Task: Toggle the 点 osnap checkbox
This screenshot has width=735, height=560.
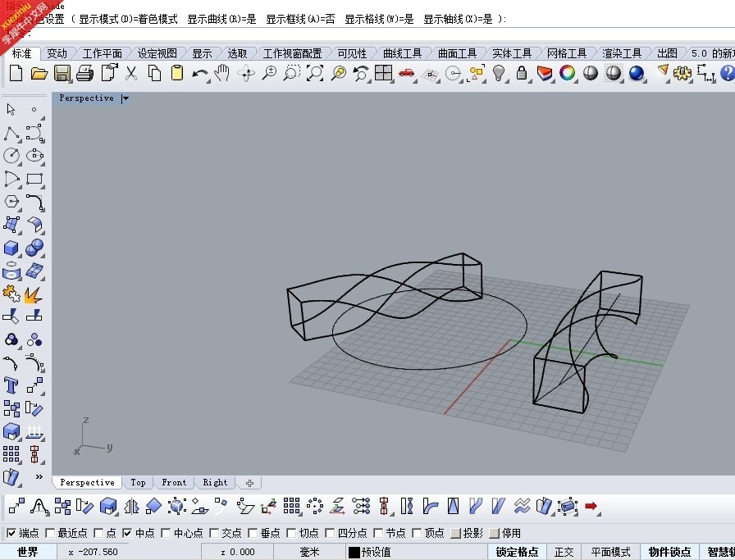Action: (98, 533)
